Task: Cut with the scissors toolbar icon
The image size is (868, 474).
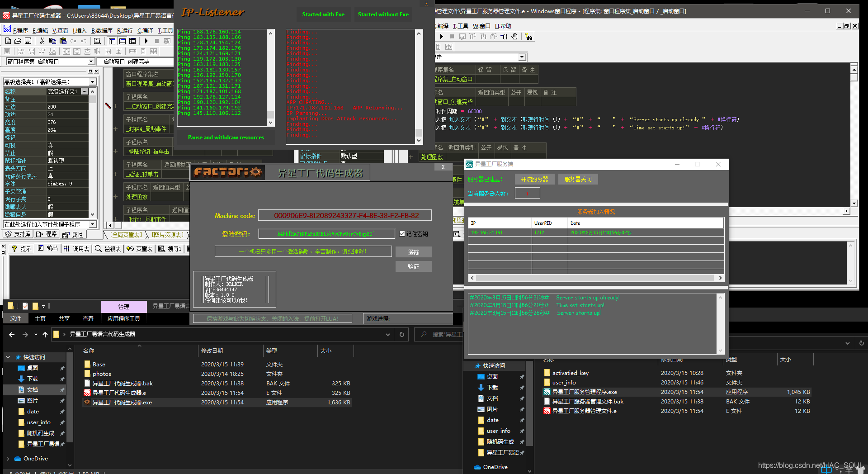Action: (42, 41)
